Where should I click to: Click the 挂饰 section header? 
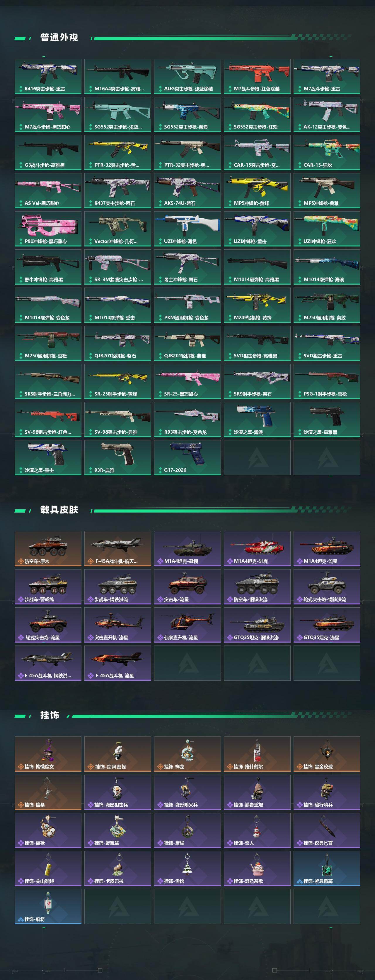click(x=50, y=715)
